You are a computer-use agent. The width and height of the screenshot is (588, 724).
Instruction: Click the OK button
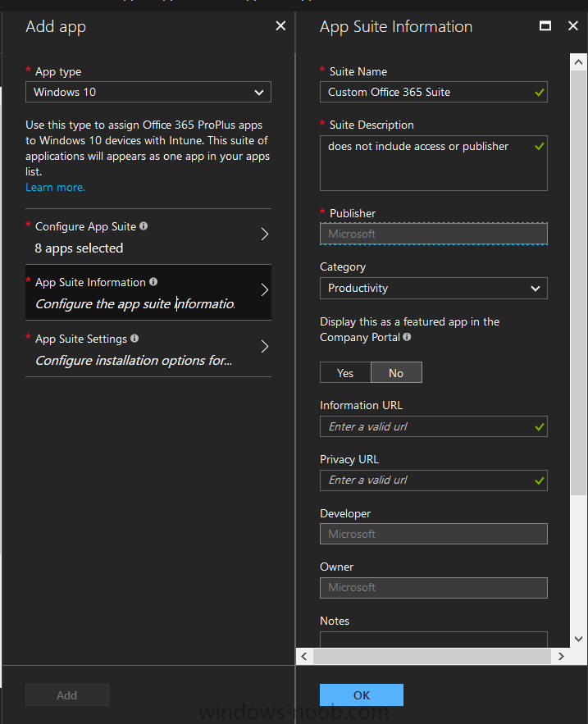[x=361, y=695]
